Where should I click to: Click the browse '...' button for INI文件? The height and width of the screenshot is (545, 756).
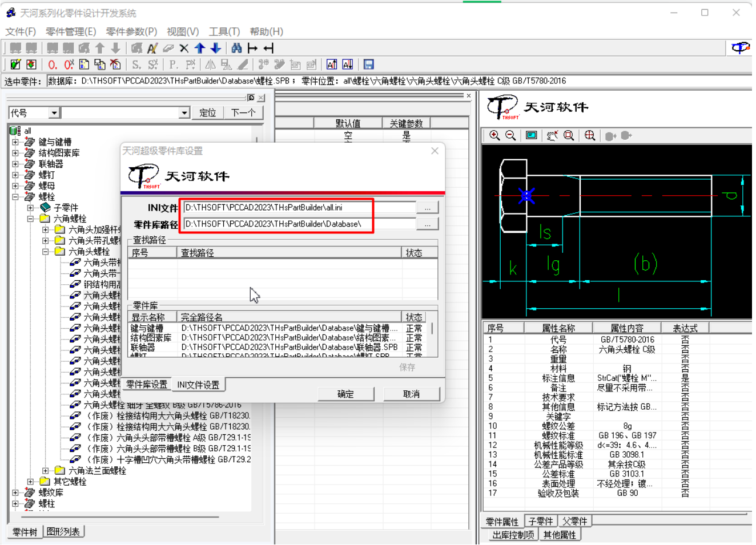pyautogui.click(x=427, y=208)
